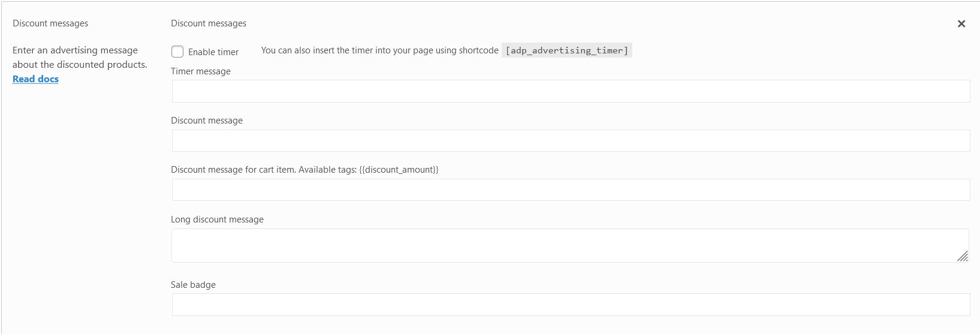Enable the timer checkbox
Screen dimensions: 980x334
click(x=177, y=52)
